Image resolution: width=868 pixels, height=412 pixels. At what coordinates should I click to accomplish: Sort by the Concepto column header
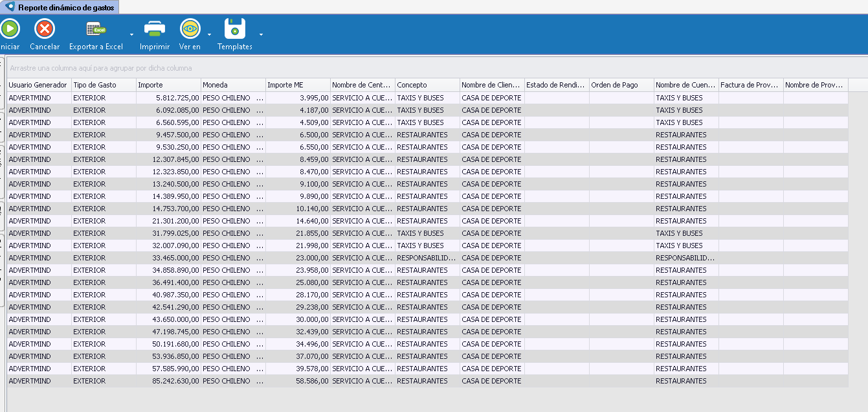coord(427,85)
